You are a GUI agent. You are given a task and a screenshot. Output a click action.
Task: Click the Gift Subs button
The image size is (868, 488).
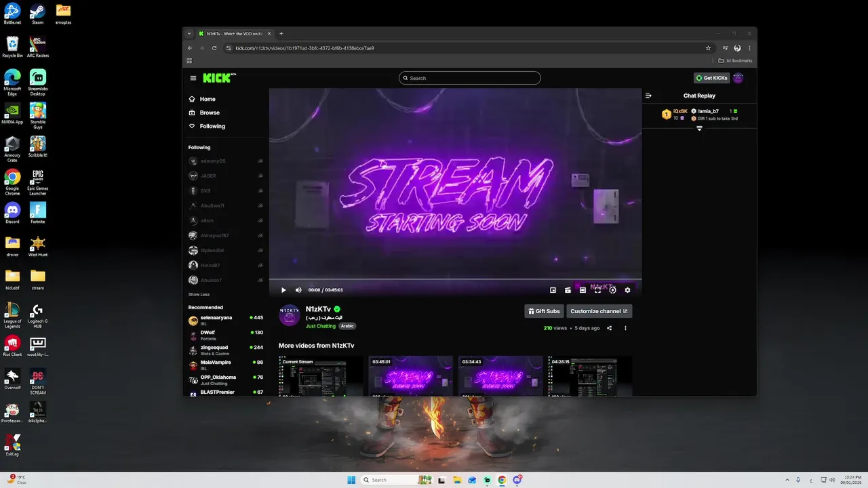click(544, 311)
